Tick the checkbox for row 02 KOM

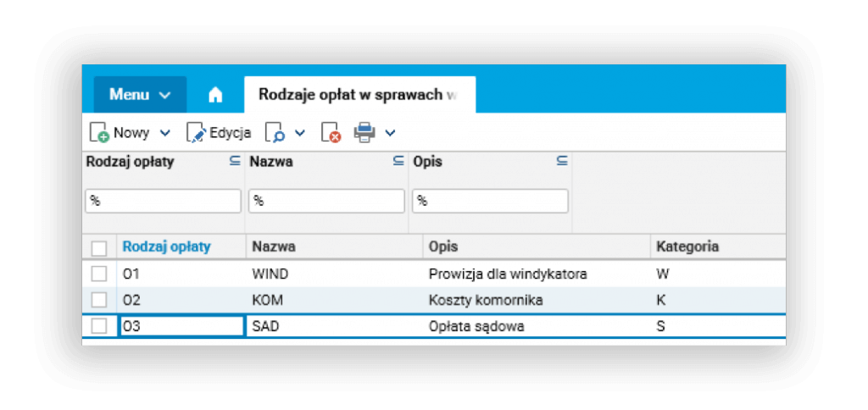(x=99, y=300)
